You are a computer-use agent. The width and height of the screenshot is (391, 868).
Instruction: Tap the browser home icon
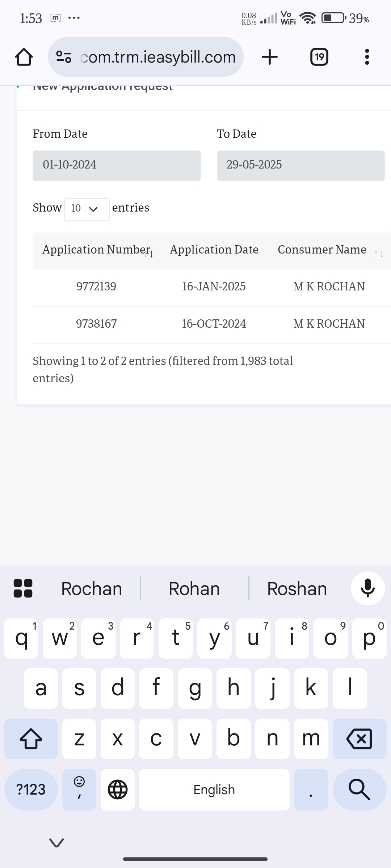pos(24,57)
